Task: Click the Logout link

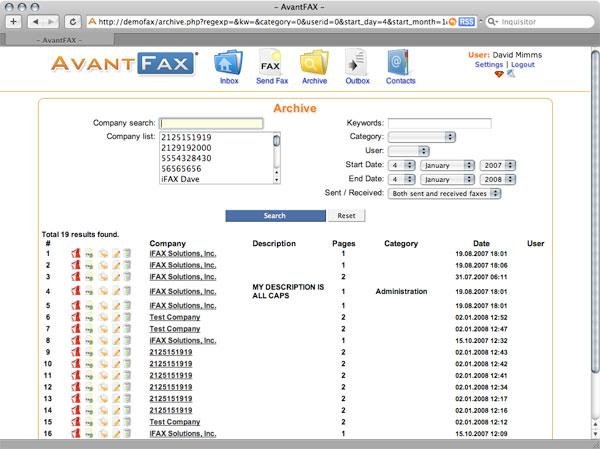Action: click(x=522, y=64)
